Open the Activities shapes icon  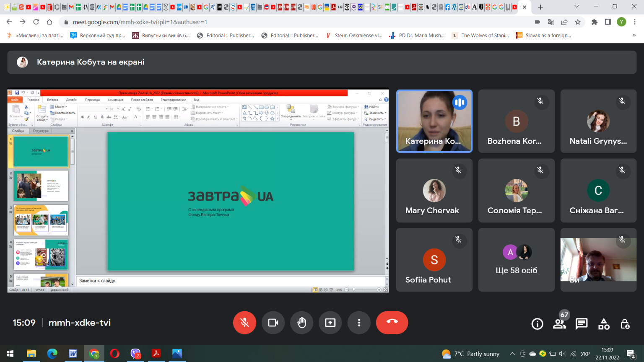[604, 323]
